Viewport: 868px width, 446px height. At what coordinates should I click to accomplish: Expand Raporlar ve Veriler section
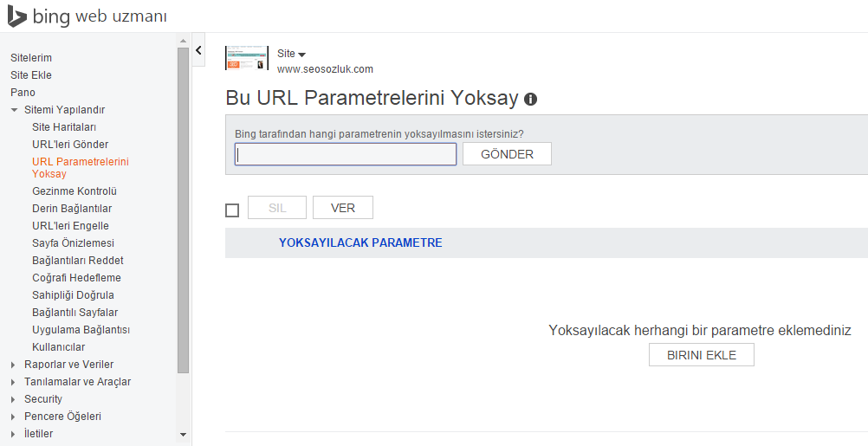[14, 365]
